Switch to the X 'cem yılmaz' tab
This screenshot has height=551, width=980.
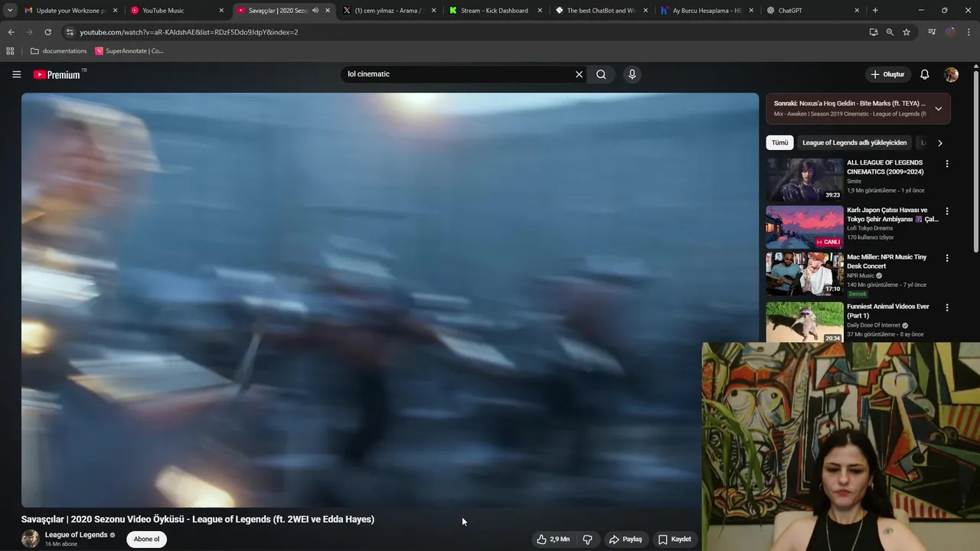389,11
